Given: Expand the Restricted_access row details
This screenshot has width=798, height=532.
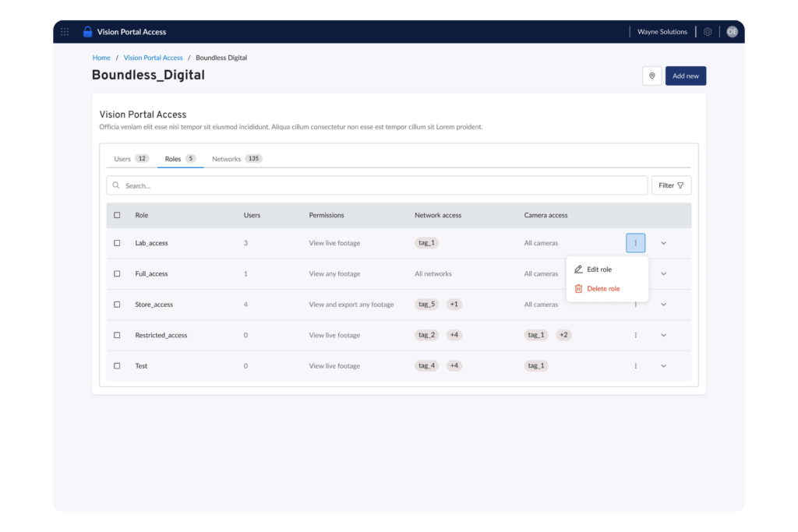Looking at the screenshot, I should point(663,335).
